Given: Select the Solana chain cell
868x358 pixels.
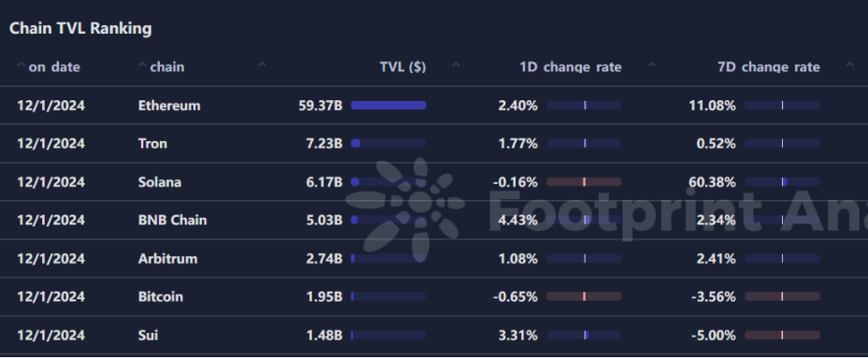Looking at the screenshot, I should [x=160, y=181].
